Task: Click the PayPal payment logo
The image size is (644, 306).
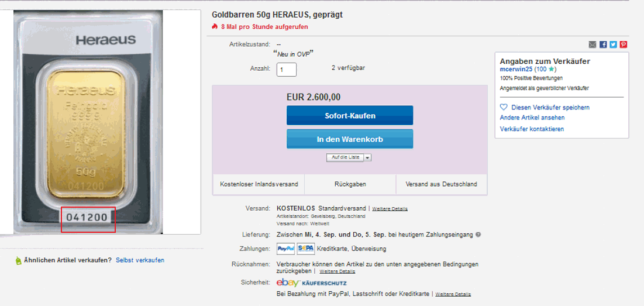Action: [x=285, y=249]
